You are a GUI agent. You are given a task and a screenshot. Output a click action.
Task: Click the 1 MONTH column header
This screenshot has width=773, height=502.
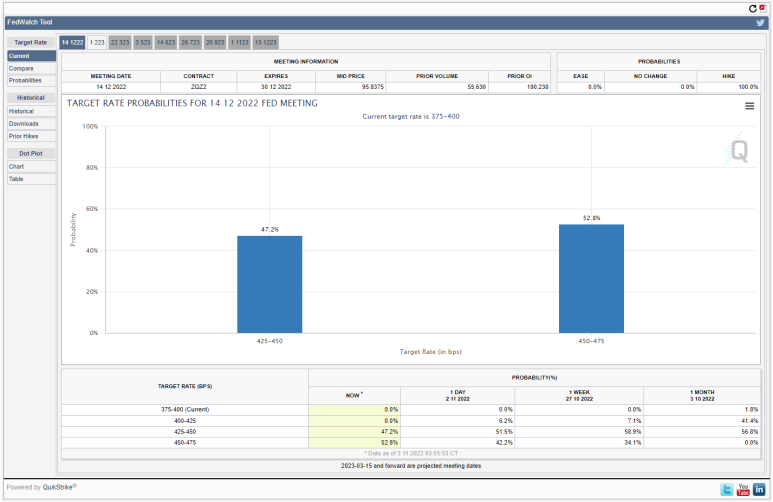click(x=702, y=395)
